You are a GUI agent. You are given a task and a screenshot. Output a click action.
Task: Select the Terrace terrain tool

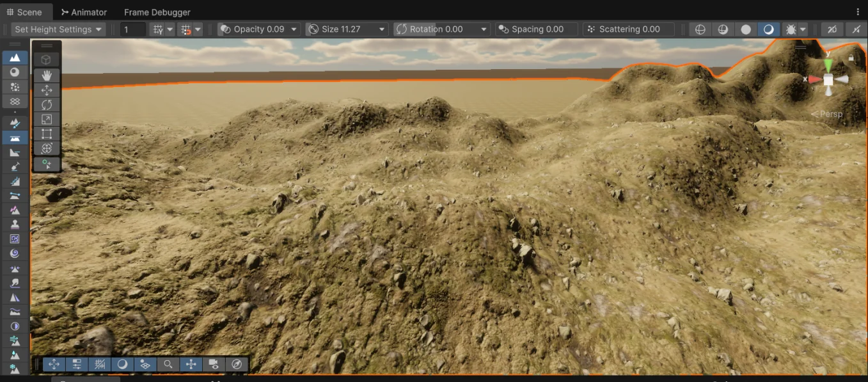15,181
